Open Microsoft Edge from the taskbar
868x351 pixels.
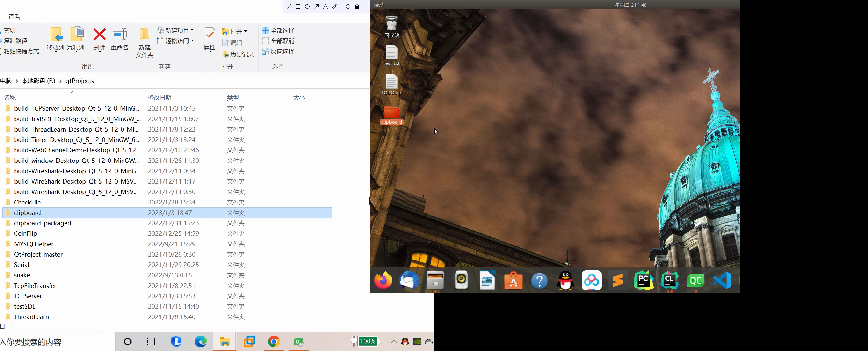pos(201,342)
